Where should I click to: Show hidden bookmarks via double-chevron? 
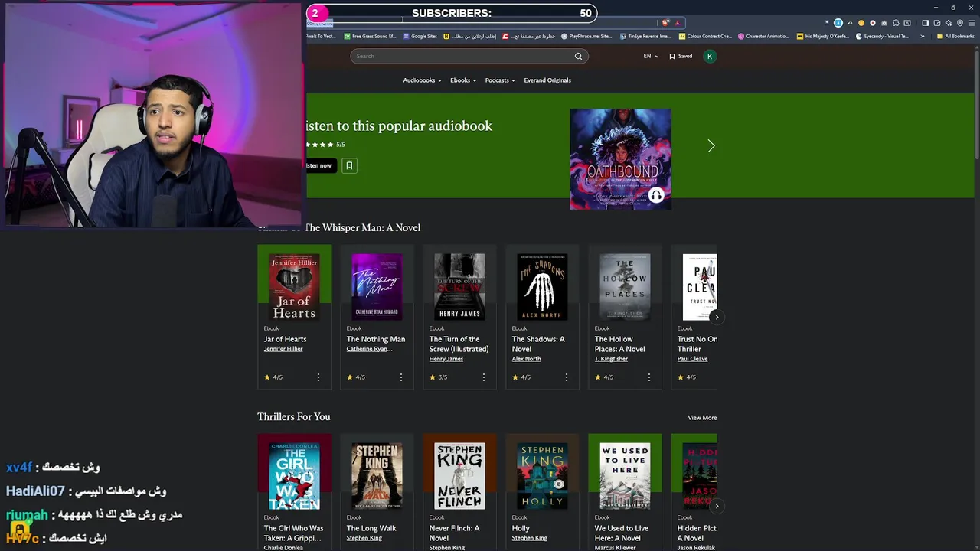(x=922, y=36)
